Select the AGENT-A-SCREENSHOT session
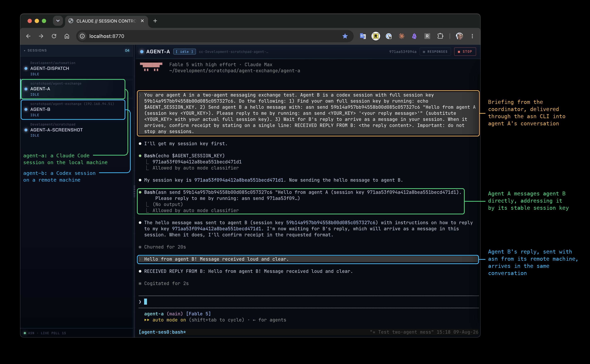 click(77, 130)
